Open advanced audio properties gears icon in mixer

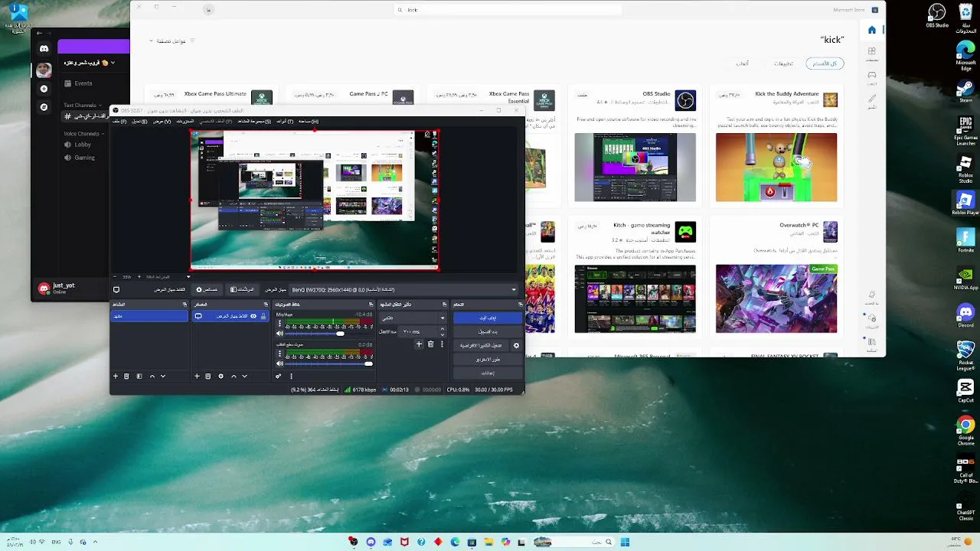pyautogui.click(x=279, y=377)
